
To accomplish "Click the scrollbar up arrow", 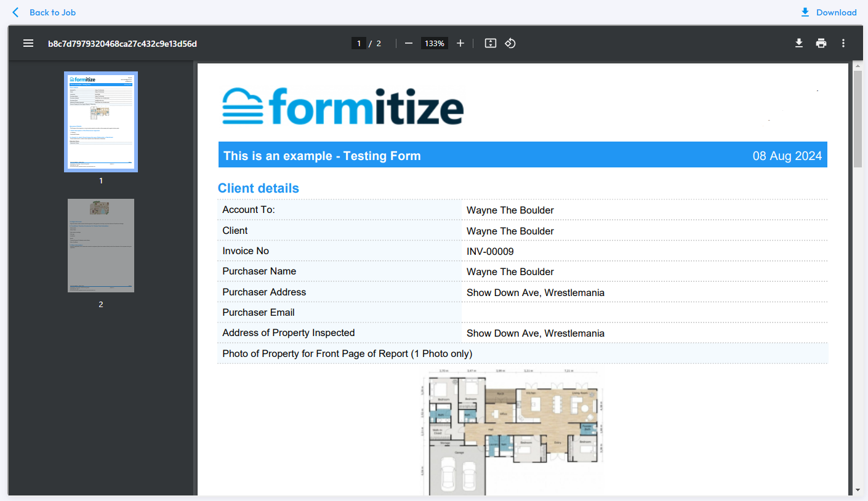I will coord(858,66).
